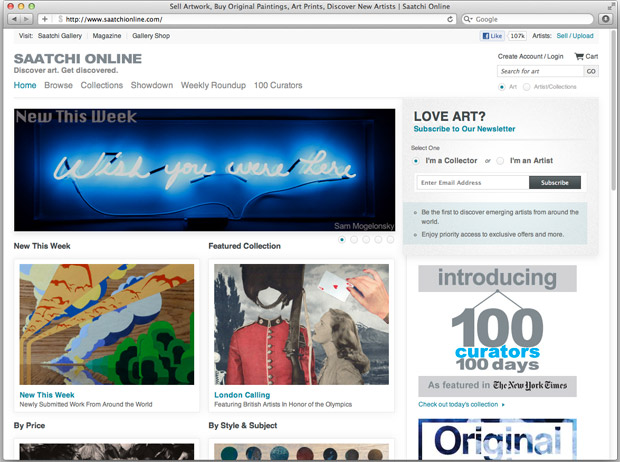Open the 100 curators 100 days banner

click(497, 331)
